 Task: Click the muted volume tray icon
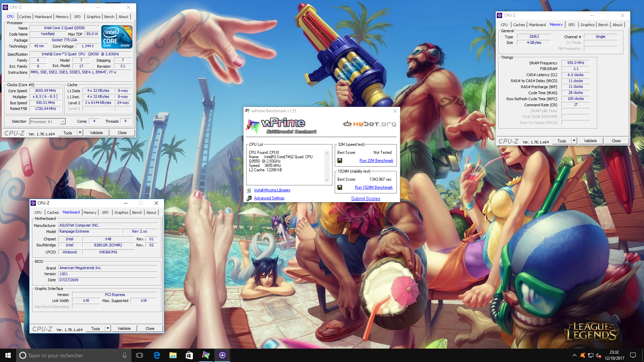(598, 355)
